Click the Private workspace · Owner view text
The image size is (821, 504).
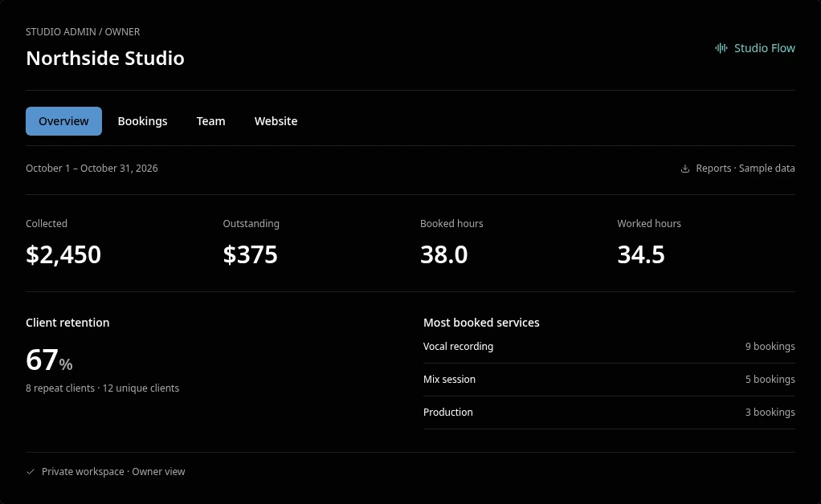(x=113, y=472)
